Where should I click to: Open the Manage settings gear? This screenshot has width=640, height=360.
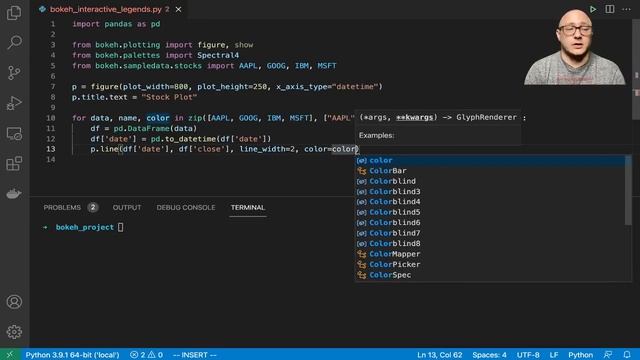click(14, 332)
